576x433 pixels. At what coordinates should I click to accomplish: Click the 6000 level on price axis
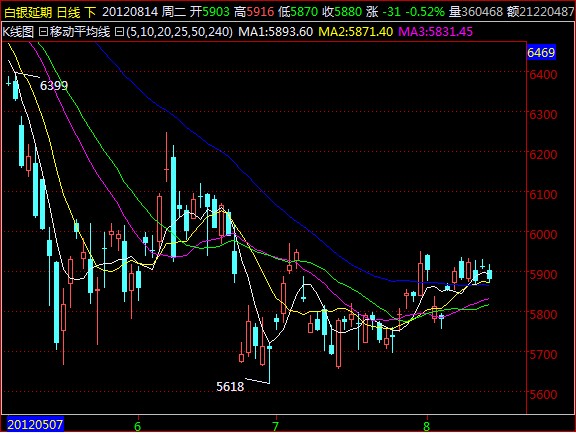click(543, 234)
